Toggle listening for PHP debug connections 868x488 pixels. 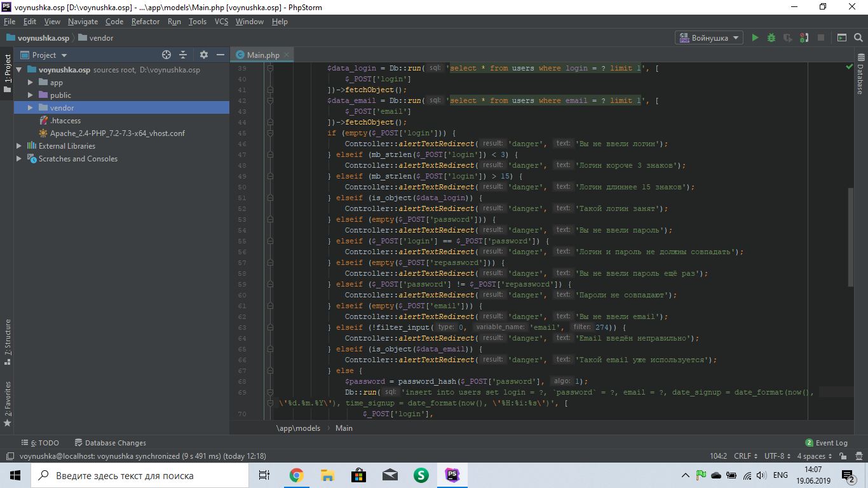(x=804, y=38)
